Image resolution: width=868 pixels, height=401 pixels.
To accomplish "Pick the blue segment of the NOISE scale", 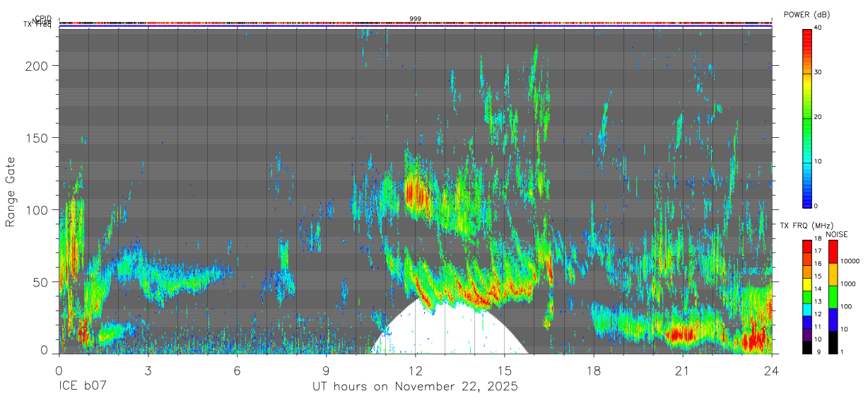I will 831,320.
